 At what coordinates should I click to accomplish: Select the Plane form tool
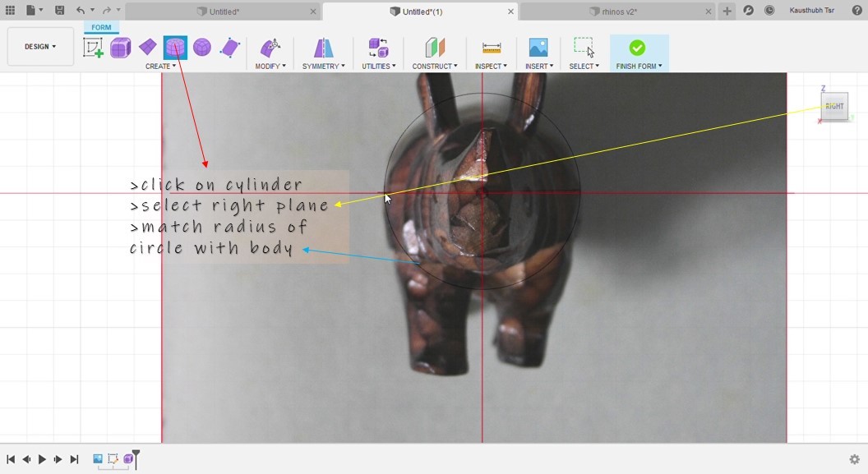click(x=147, y=48)
